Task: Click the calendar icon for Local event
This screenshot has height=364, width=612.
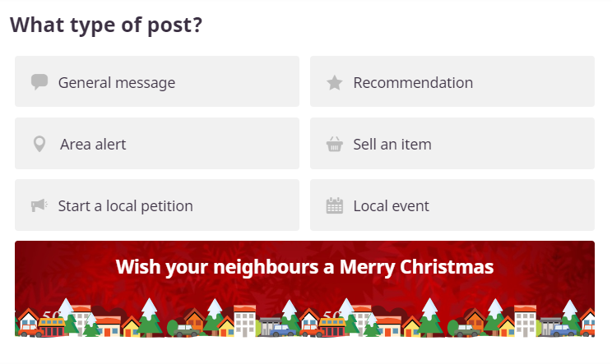Action: [x=335, y=205]
